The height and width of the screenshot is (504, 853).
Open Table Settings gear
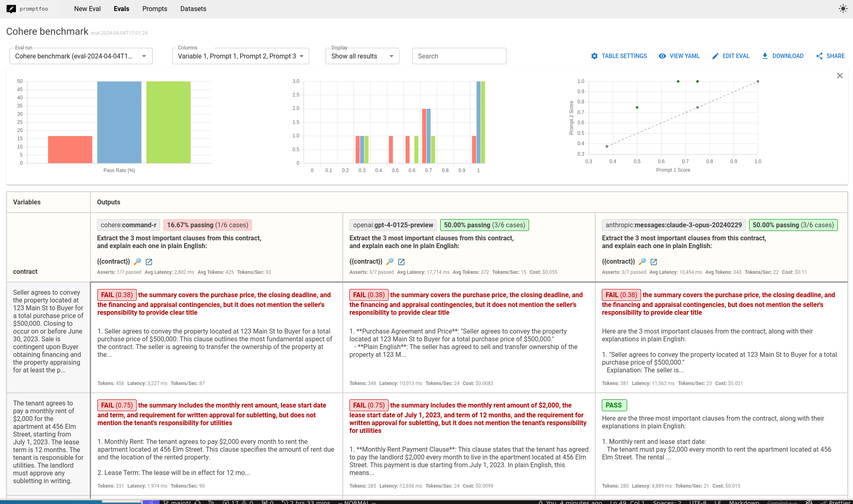pyautogui.click(x=594, y=56)
